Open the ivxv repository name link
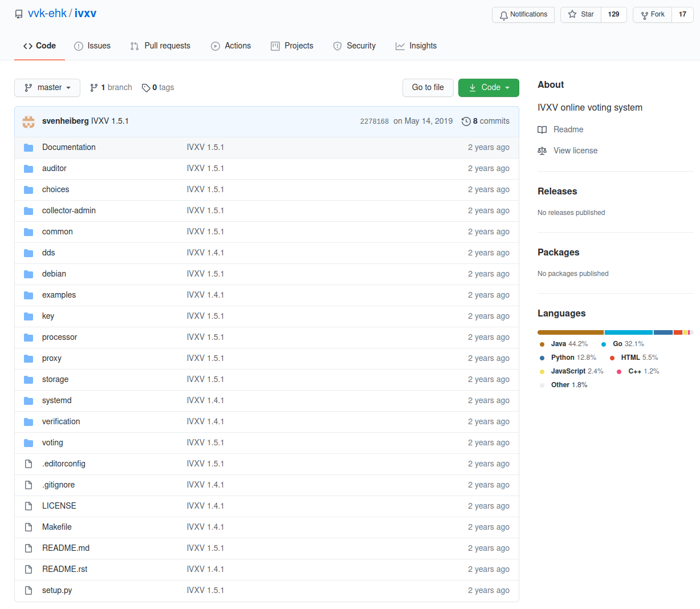 (x=86, y=14)
